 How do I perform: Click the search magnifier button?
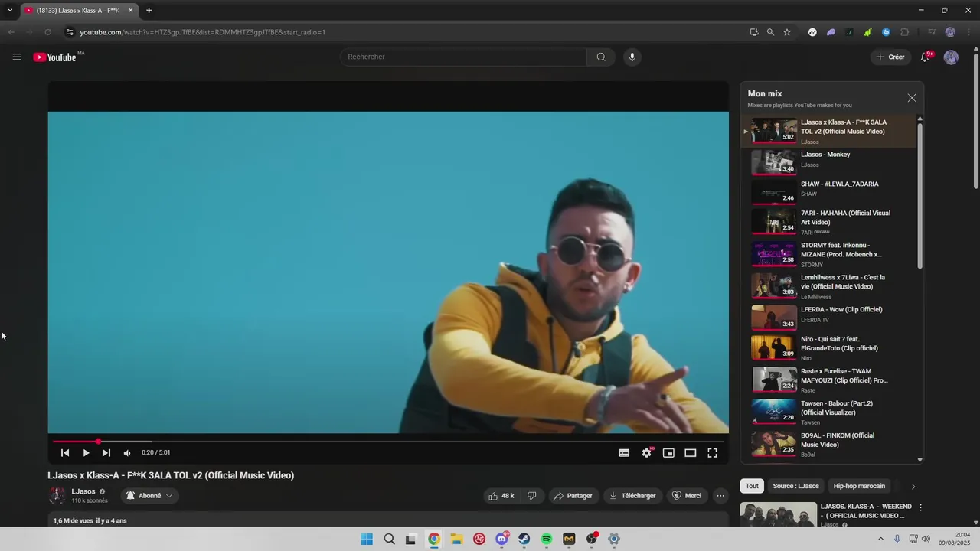click(x=601, y=57)
